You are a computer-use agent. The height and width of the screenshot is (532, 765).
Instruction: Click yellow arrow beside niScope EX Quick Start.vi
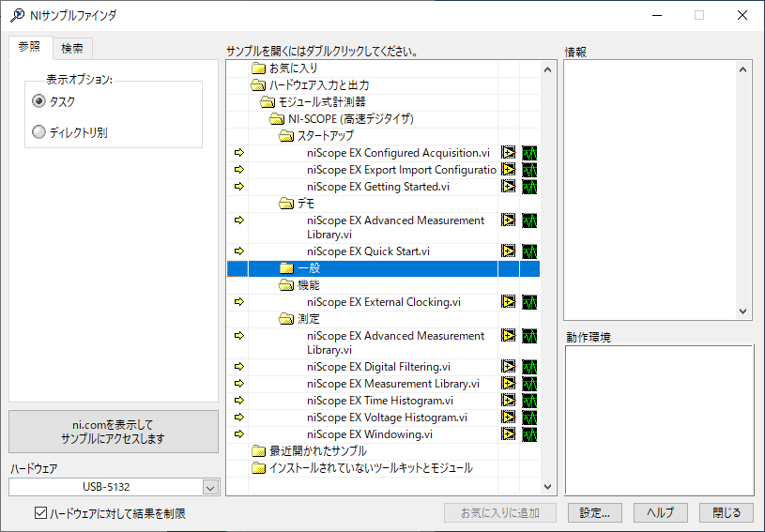point(239,251)
